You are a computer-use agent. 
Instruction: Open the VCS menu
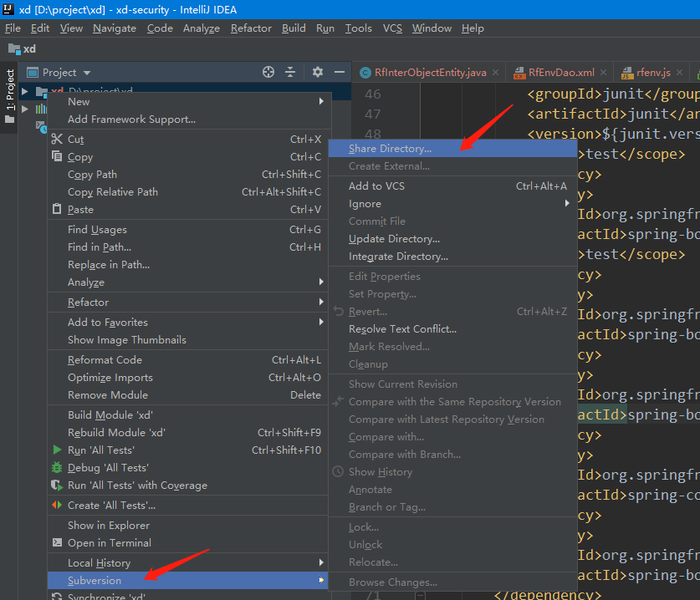coord(392,28)
